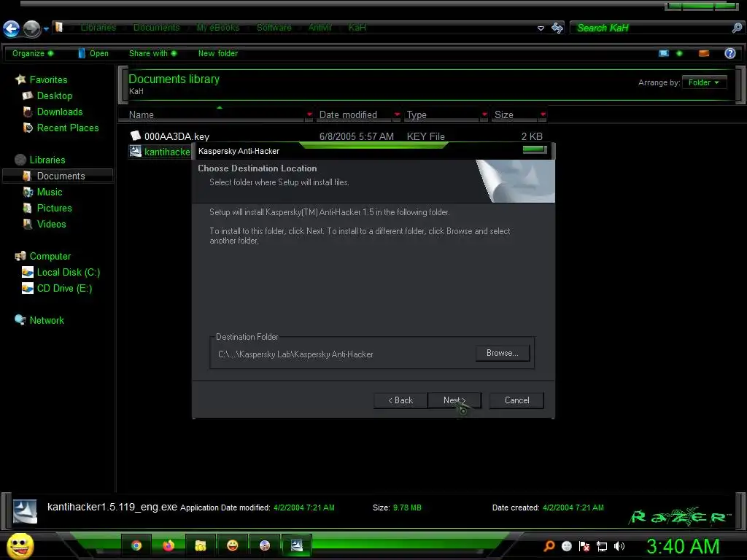The image size is (747, 560).
Task: Launch Chrome from the taskbar
Action: pos(136,545)
